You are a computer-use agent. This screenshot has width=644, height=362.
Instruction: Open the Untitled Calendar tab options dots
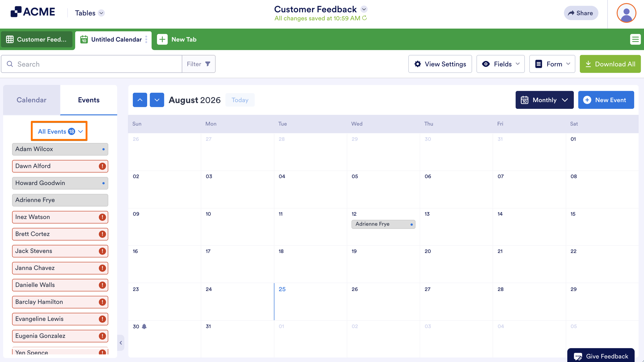pyautogui.click(x=146, y=39)
